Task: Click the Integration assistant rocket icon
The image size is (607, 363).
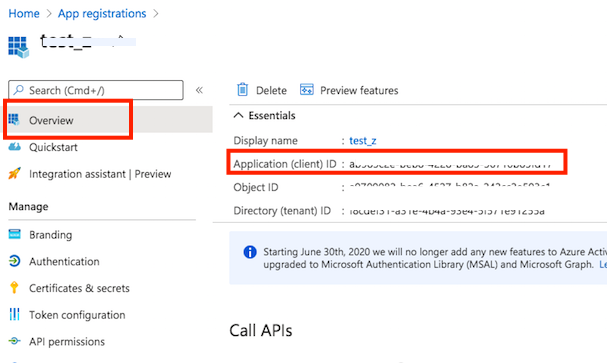Action: coord(14,173)
